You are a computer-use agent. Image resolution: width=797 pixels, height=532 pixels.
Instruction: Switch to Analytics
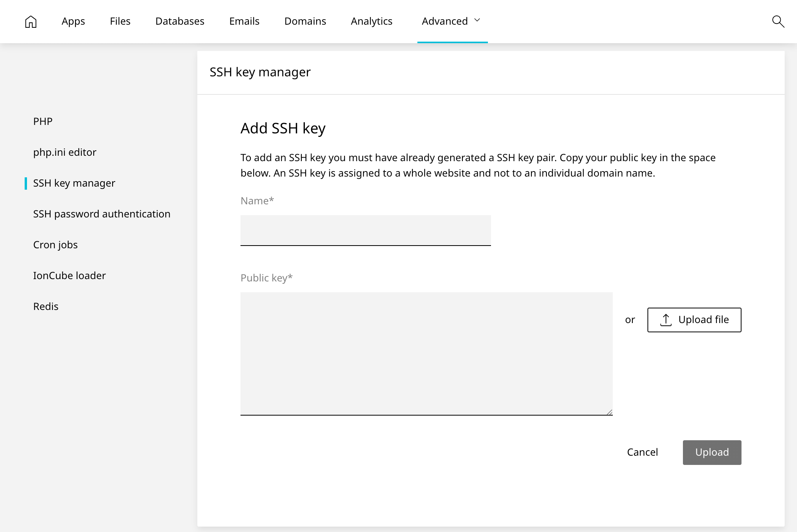coord(371,21)
